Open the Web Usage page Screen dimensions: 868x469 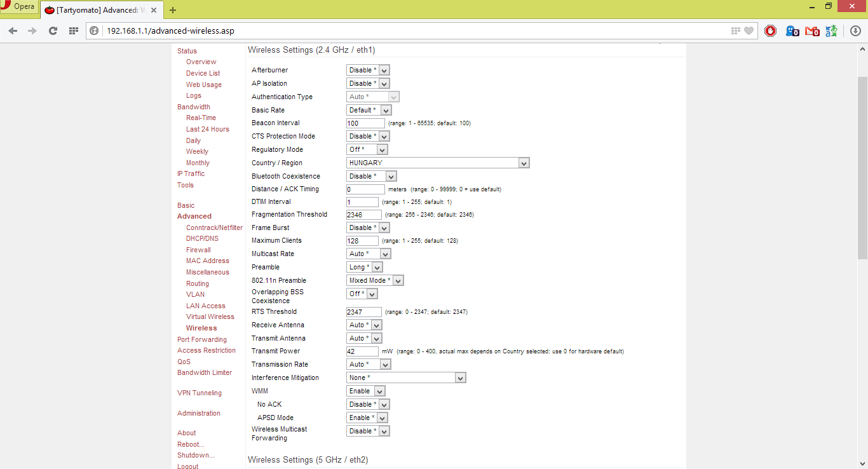pyautogui.click(x=204, y=85)
